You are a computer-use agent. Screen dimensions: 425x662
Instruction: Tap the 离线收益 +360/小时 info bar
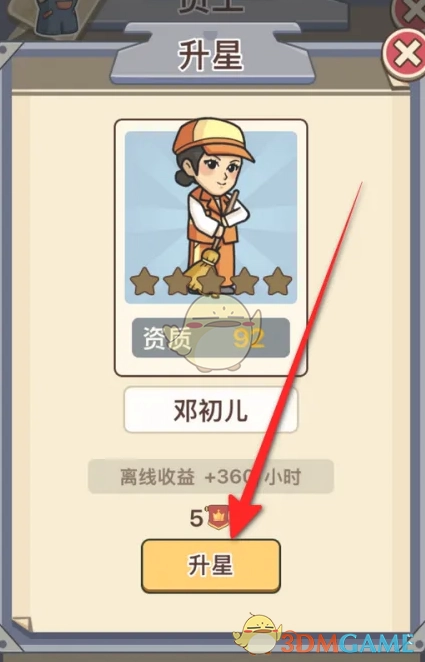(x=211, y=477)
